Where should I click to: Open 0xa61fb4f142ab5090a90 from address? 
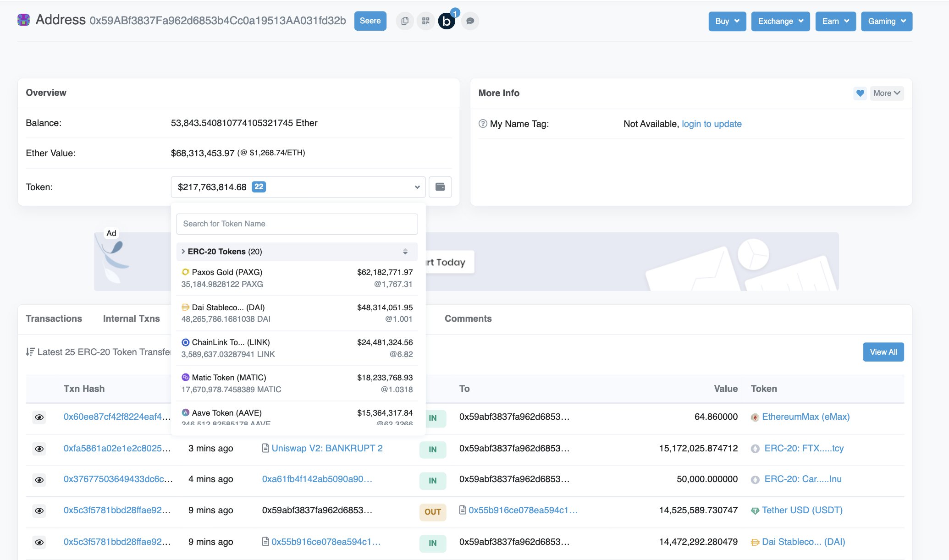317,479
